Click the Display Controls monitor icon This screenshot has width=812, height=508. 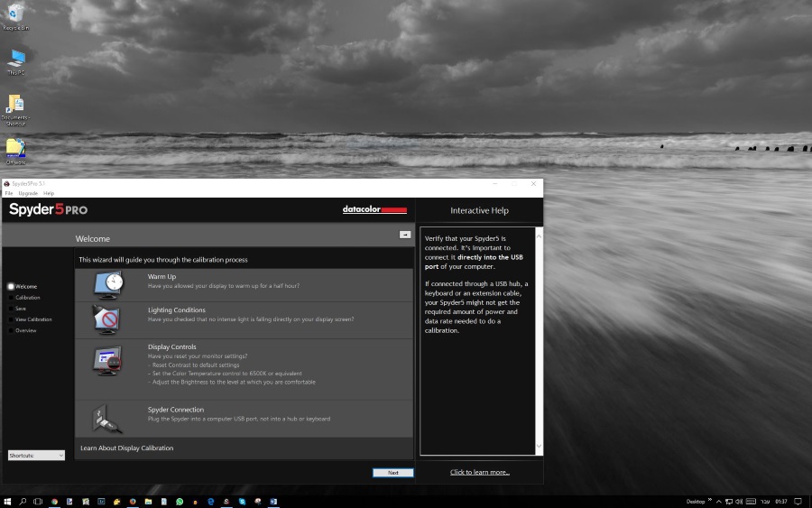coord(107,360)
